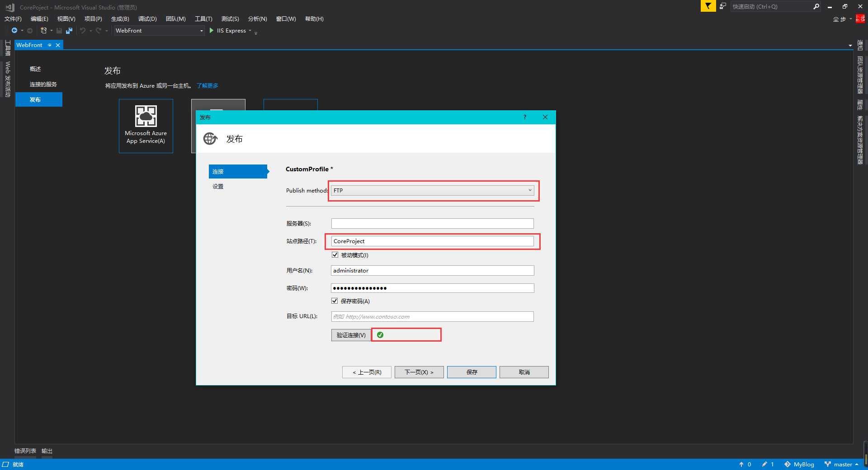Click the 目标 URL input field

(433, 316)
